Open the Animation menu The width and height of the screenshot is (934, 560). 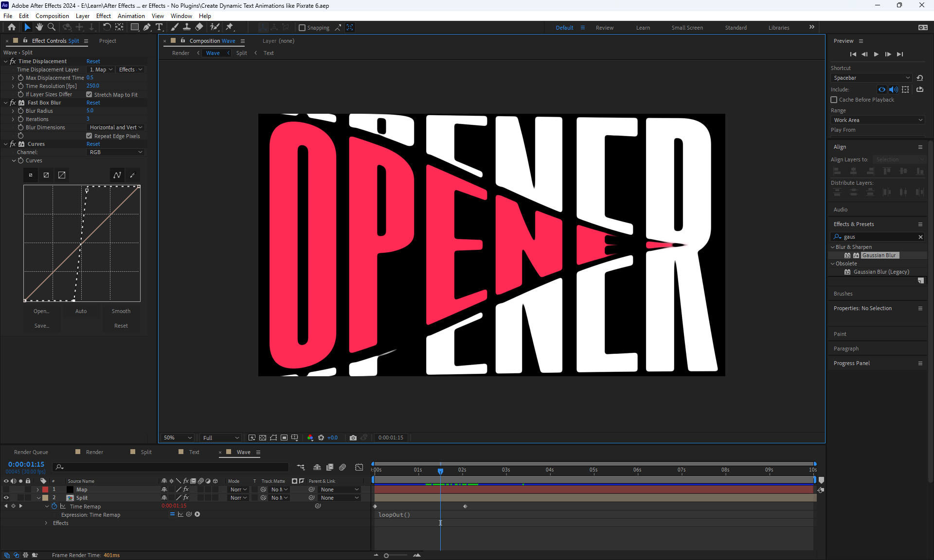pos(131,16)
